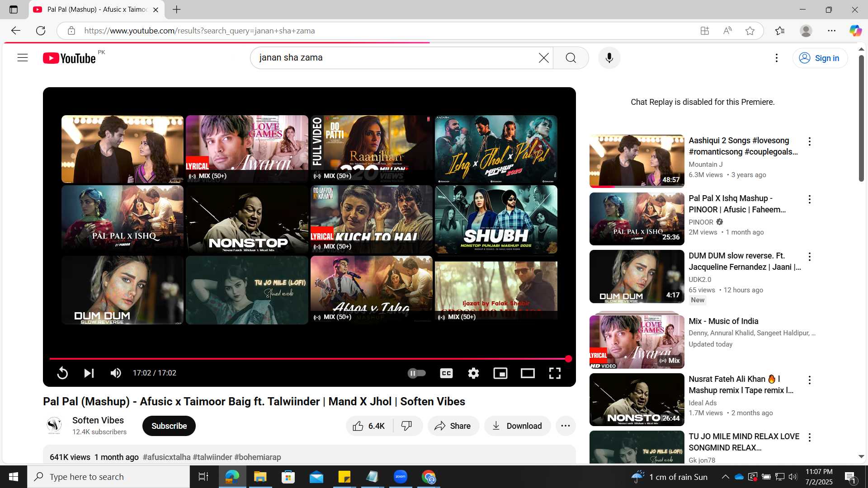
Task: Open Edge Settings and more menu
Action: pyautogui.click(x=831, y=31)
